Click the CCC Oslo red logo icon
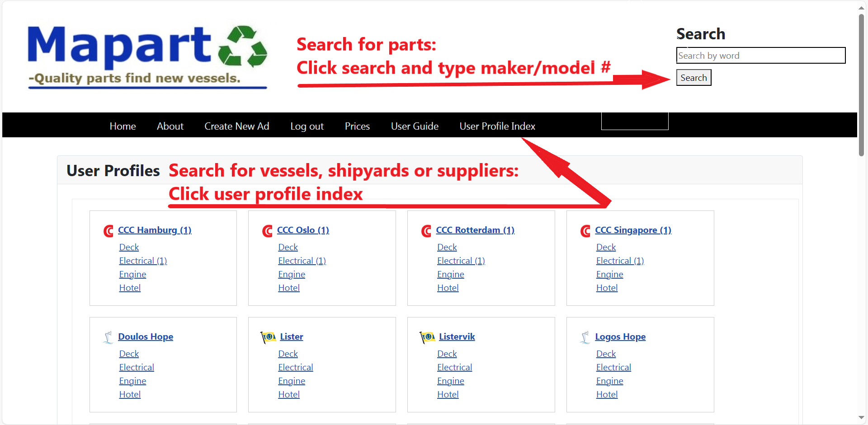 coord(267,231)
